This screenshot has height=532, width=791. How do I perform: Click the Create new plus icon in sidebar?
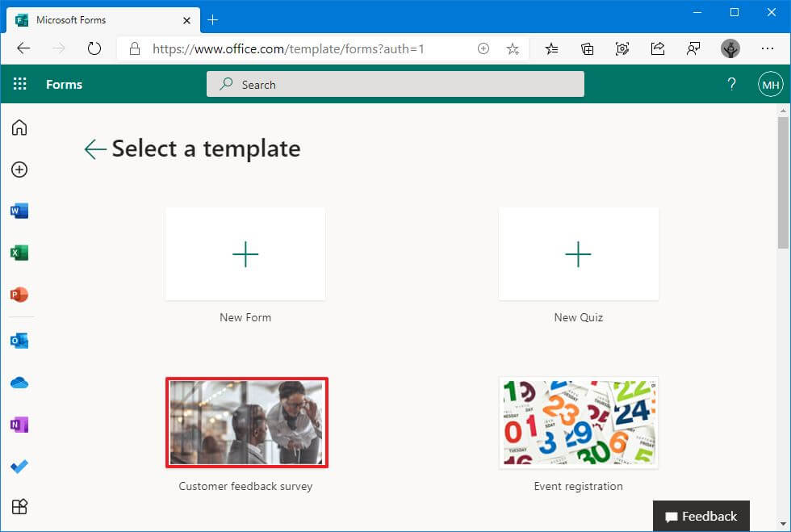coord(19,170)
